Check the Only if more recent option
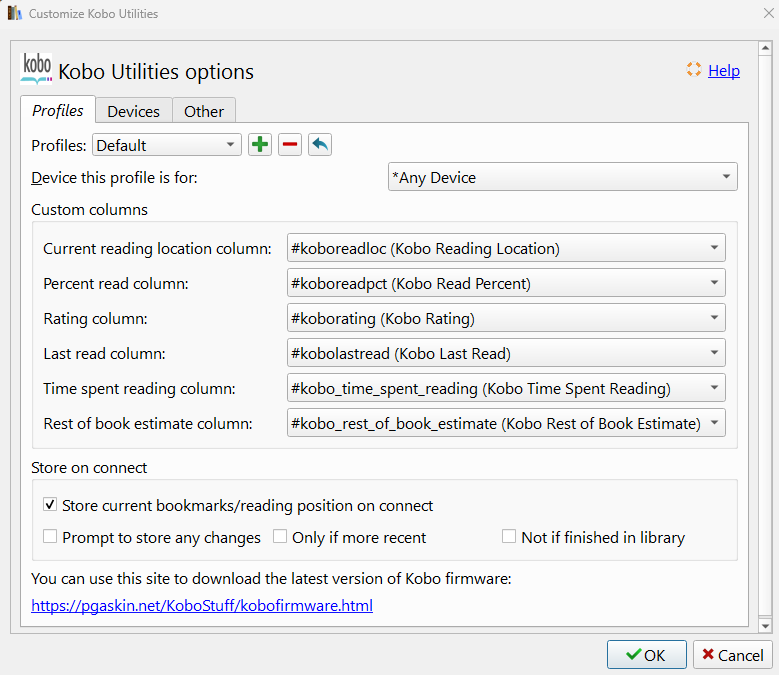The image size is (779, 675). (280, 537)
